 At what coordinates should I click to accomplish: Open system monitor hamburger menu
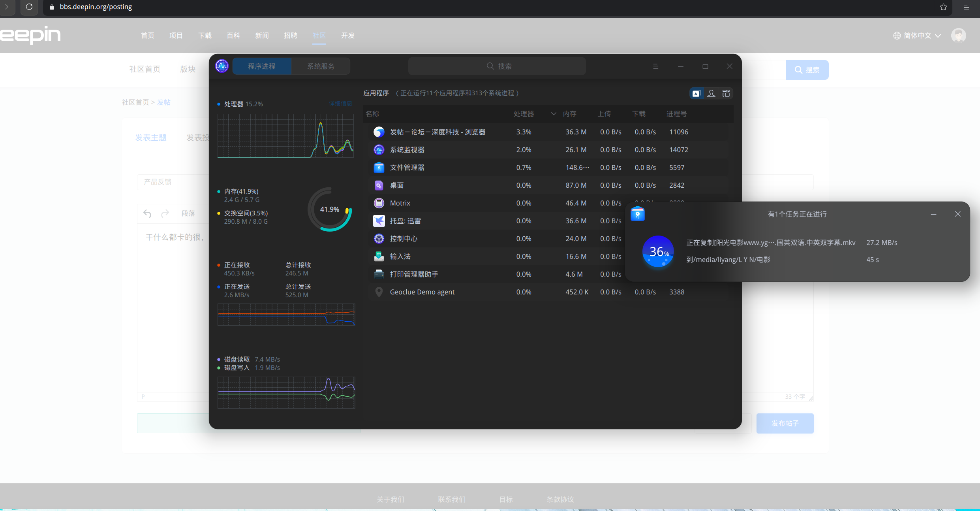pos(655,66)
